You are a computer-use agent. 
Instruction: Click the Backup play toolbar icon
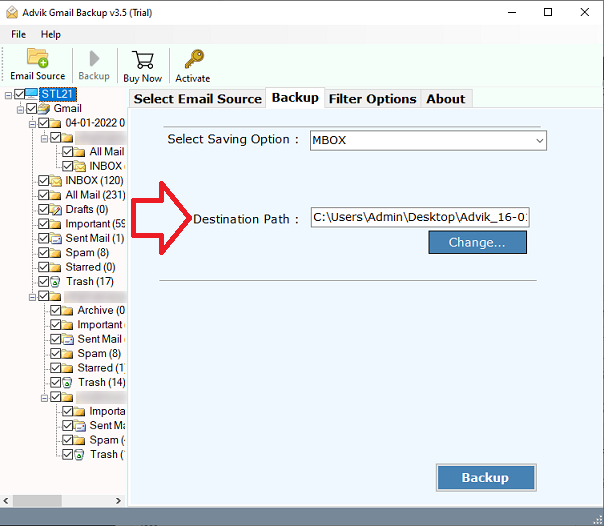tap(94, 59)
